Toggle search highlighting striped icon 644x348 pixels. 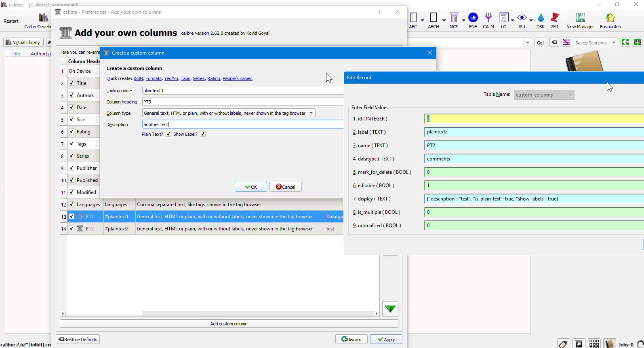566,42
